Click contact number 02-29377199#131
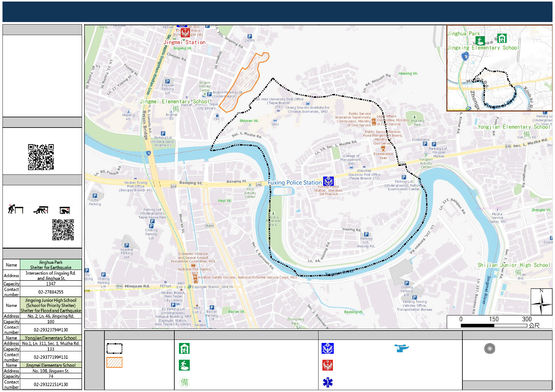Image resolution: width=555 pixels, height=392 pixels. tap(51, 357)
